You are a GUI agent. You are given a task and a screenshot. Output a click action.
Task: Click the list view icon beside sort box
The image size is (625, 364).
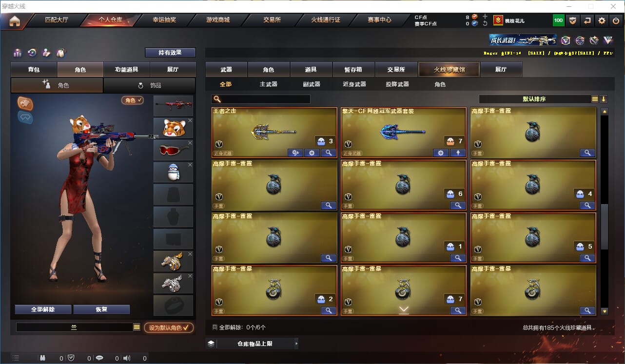click(x=595, y=99)
